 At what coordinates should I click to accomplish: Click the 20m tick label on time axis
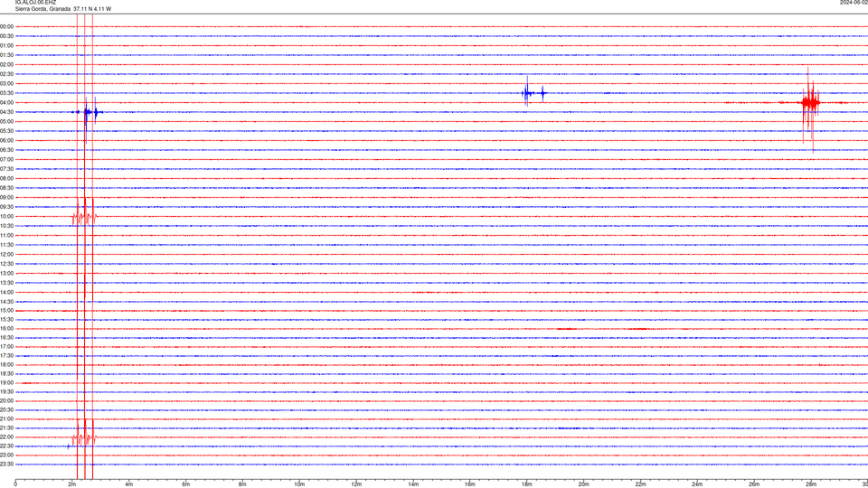[x=584, y=484]
